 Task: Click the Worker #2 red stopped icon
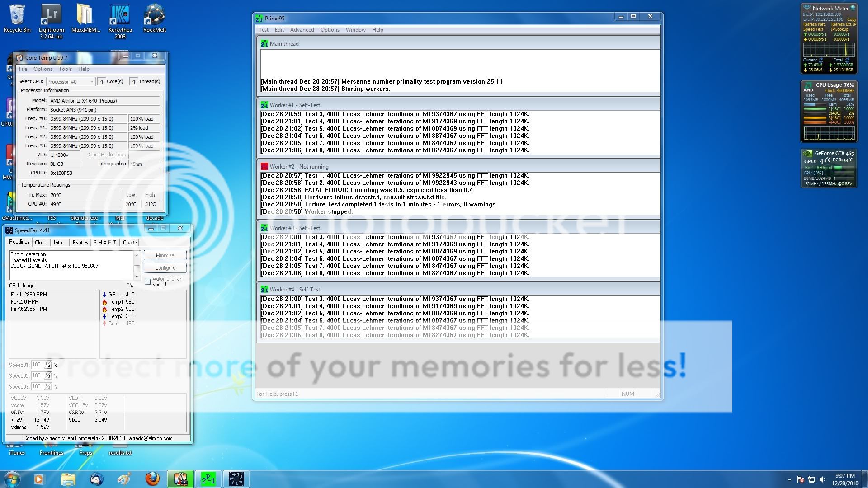pyautogui.click(x=264, y=166)
